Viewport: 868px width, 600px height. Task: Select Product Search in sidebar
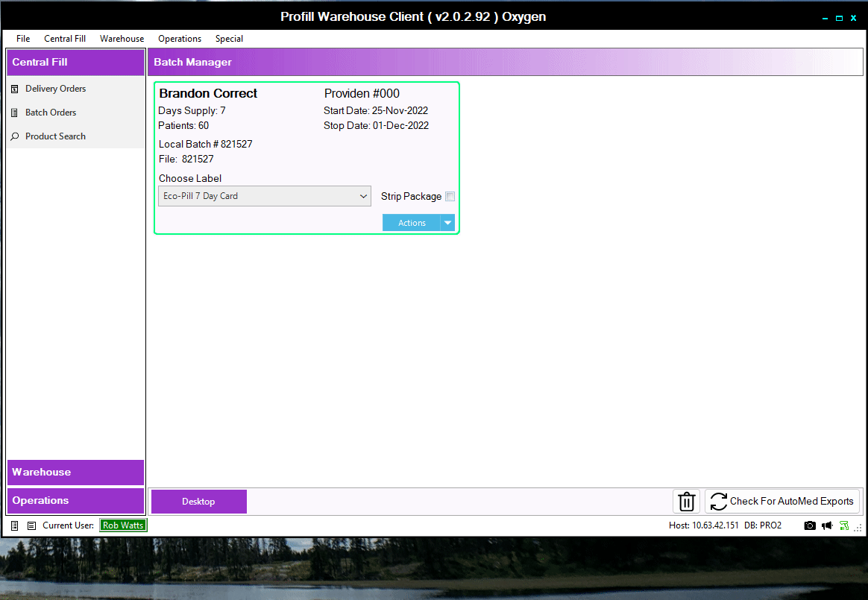(55, 136)
